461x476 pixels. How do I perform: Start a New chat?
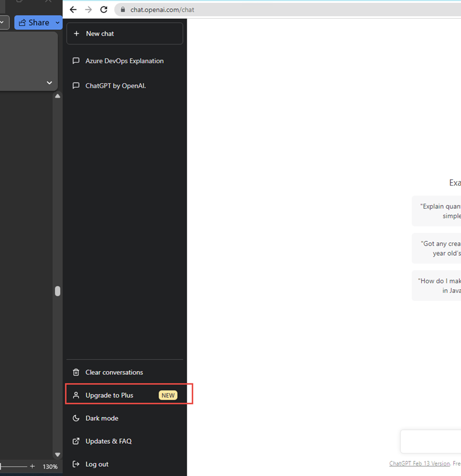click(x=125, y=34)
